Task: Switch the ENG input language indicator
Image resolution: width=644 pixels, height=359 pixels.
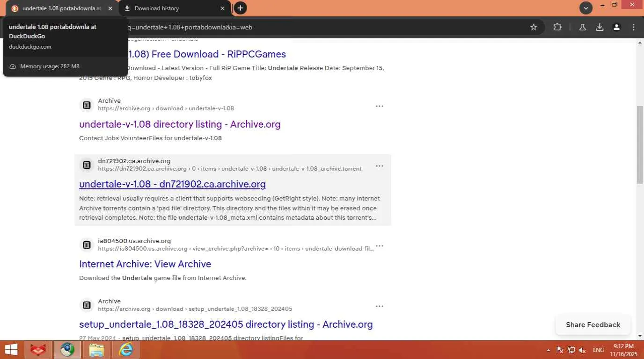Action: pyautogui.click(x=598, y=350)
